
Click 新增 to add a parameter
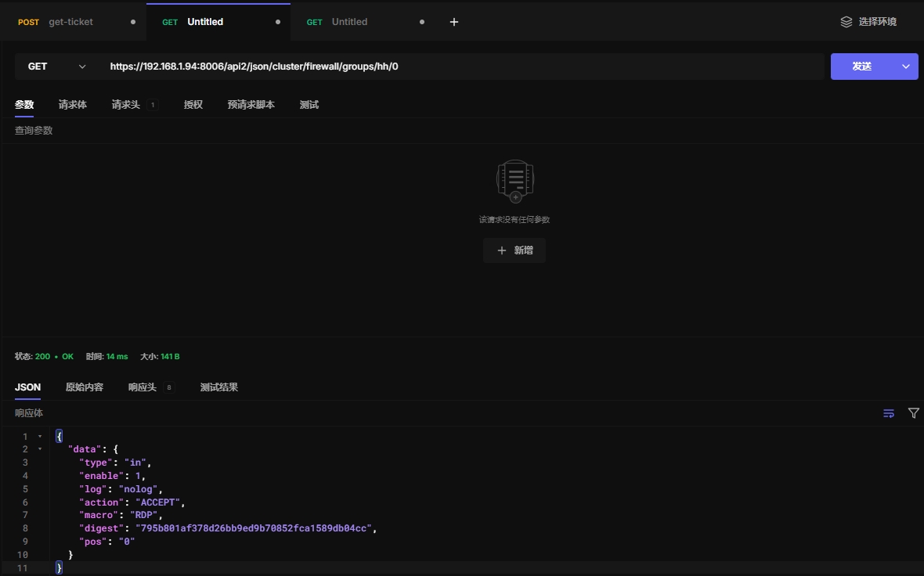514,250
